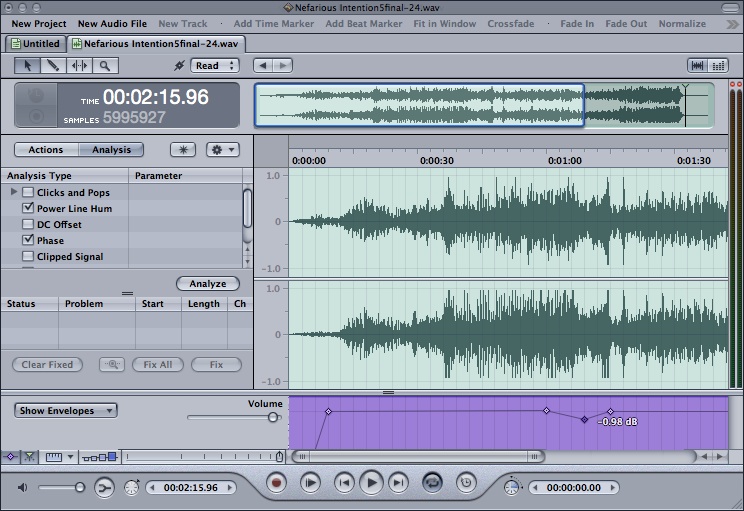Click the Status column header
This screenshot has height=511, width=744.
pyautogui.click(x=29, y=304)
